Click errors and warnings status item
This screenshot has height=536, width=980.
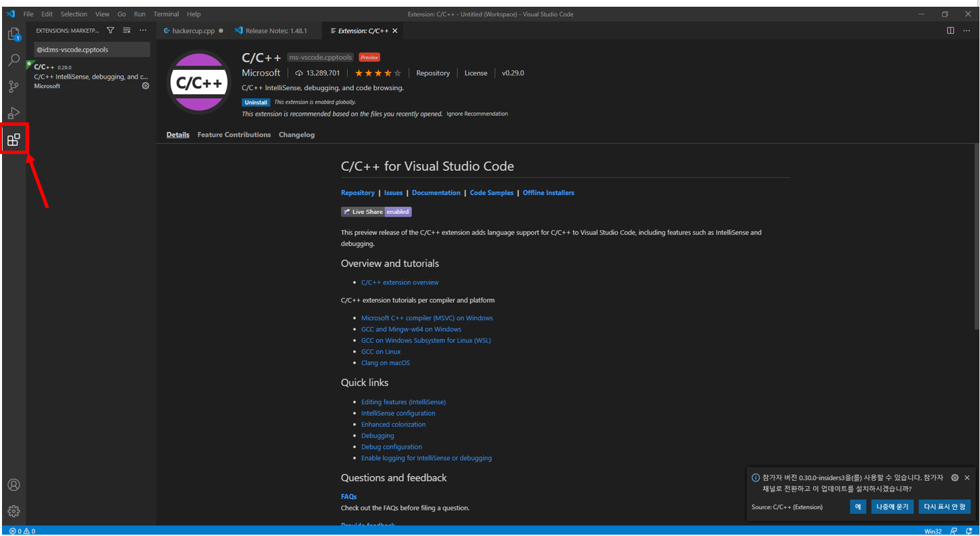[x=22, y=531]
